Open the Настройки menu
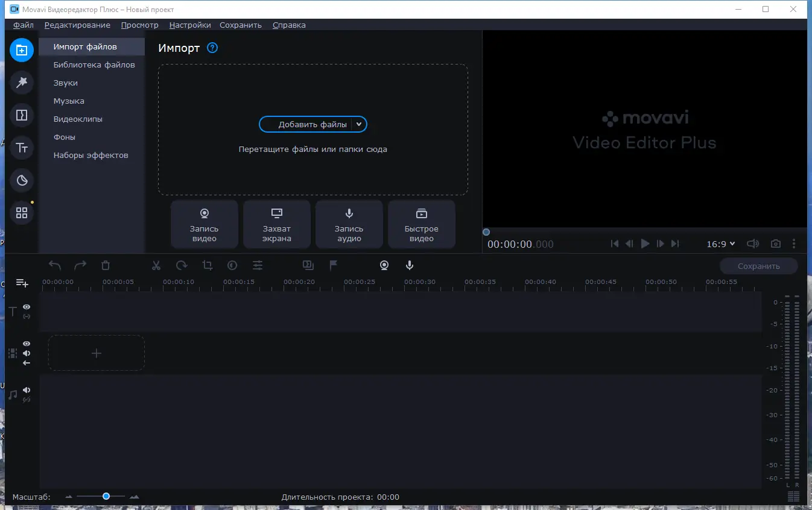Screen dimensions: 812x510 tap(190, 25)
